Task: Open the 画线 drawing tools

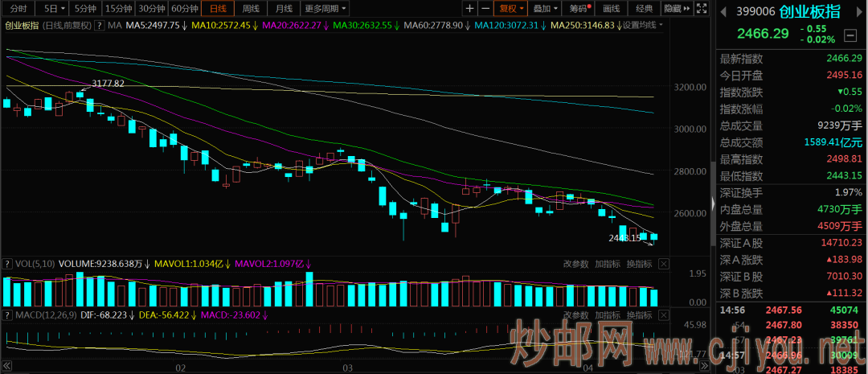Action: [x=611, y=8]
